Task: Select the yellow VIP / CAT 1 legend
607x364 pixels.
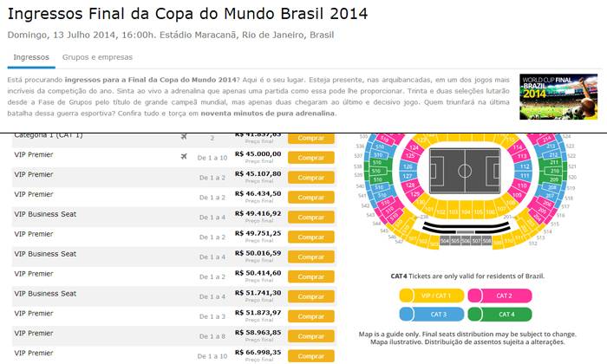Action: (x=431, y=296)
